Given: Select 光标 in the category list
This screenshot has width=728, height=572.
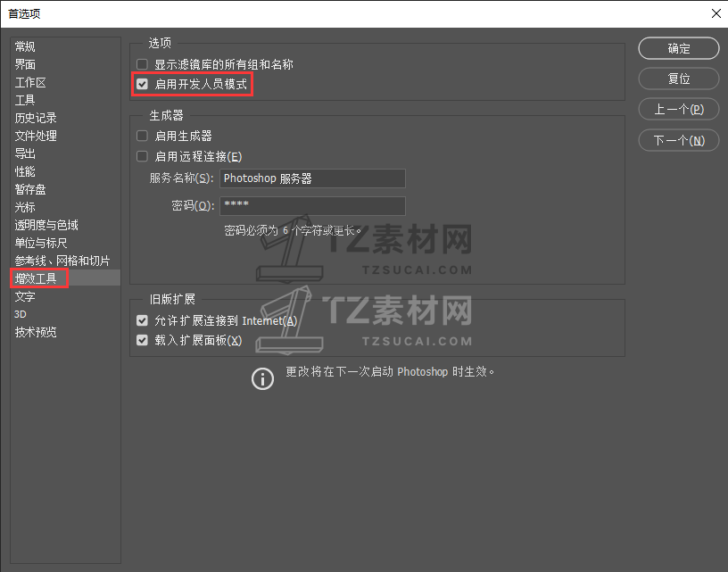Looking at the screenshot, I should pyautogui.click(x=25, y=207).
